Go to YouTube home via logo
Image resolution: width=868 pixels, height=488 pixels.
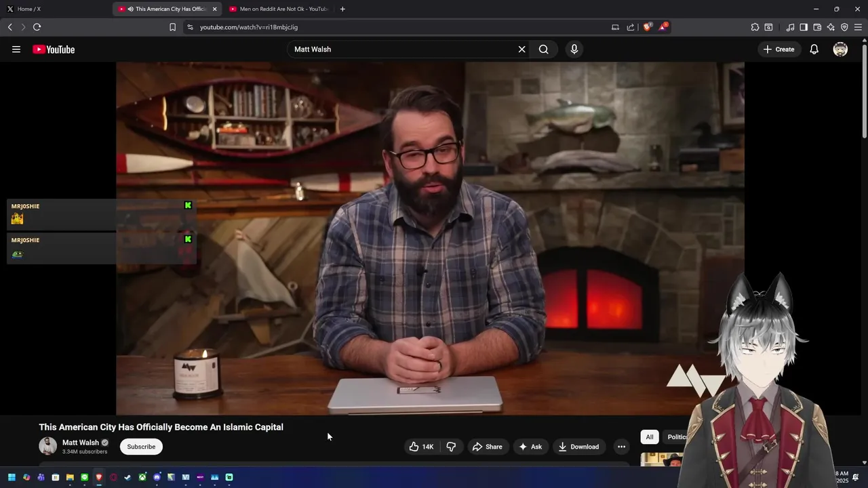(x=54, y=49)
